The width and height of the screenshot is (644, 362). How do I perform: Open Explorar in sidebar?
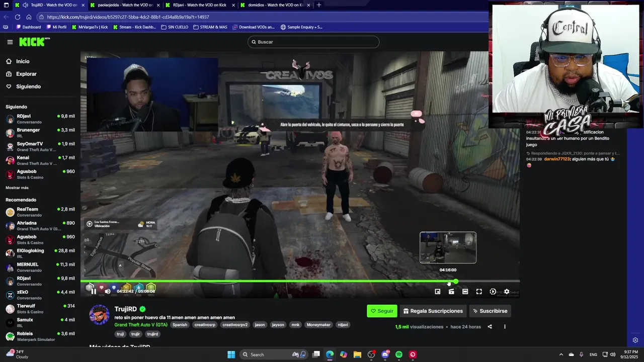26,74
